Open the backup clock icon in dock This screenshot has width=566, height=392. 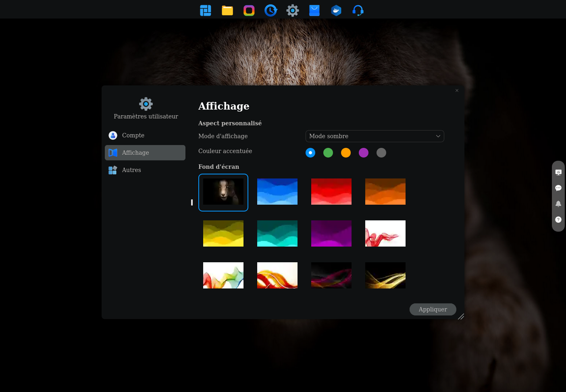(271, 10)
